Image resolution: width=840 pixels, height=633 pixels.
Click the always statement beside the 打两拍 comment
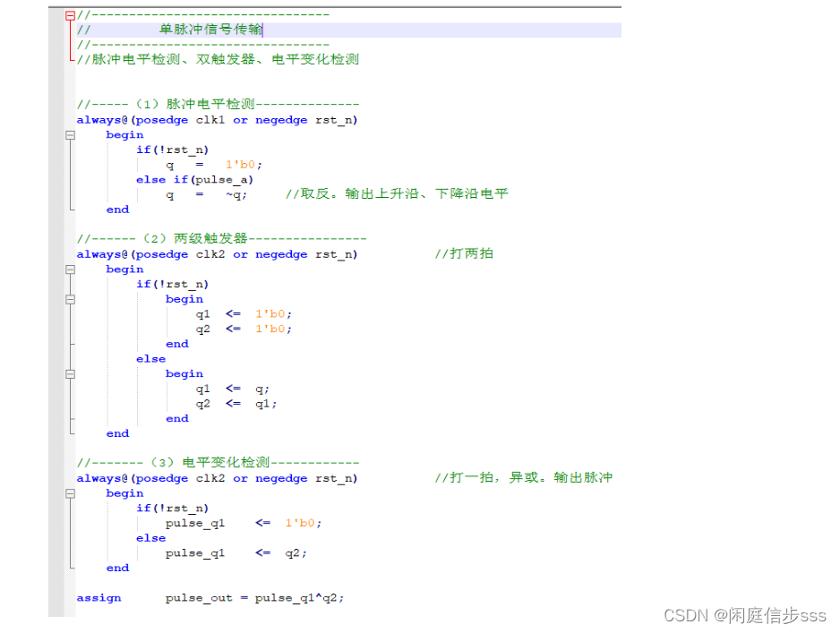[x=217, y=254]
